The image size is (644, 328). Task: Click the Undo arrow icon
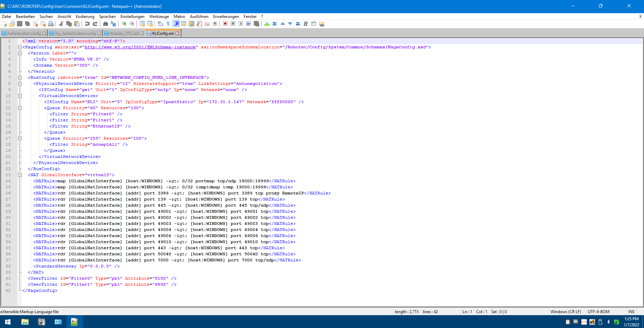pos(87,24)
